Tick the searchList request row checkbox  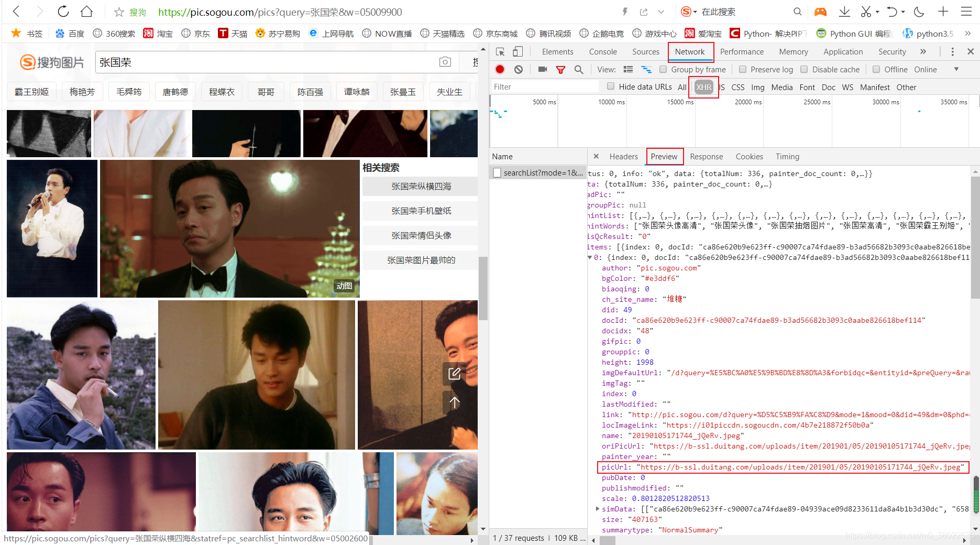498,172
